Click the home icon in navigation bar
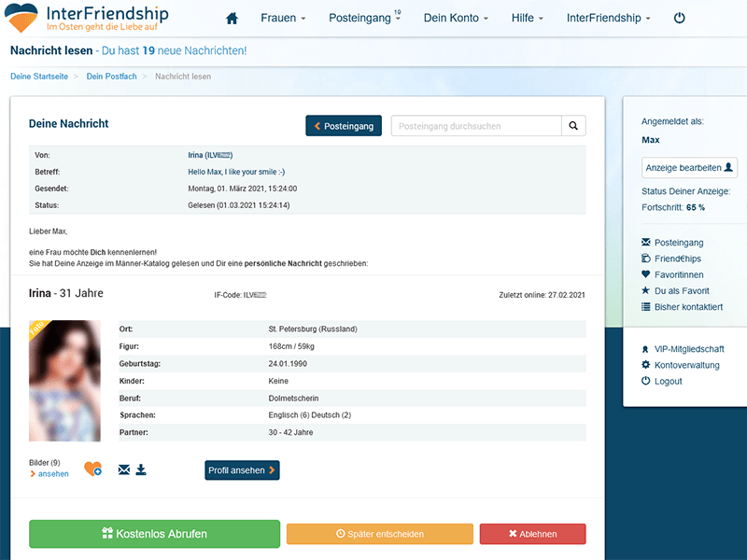Image resolution: width=747 pixels, height=560 pixels. (233, 19)
